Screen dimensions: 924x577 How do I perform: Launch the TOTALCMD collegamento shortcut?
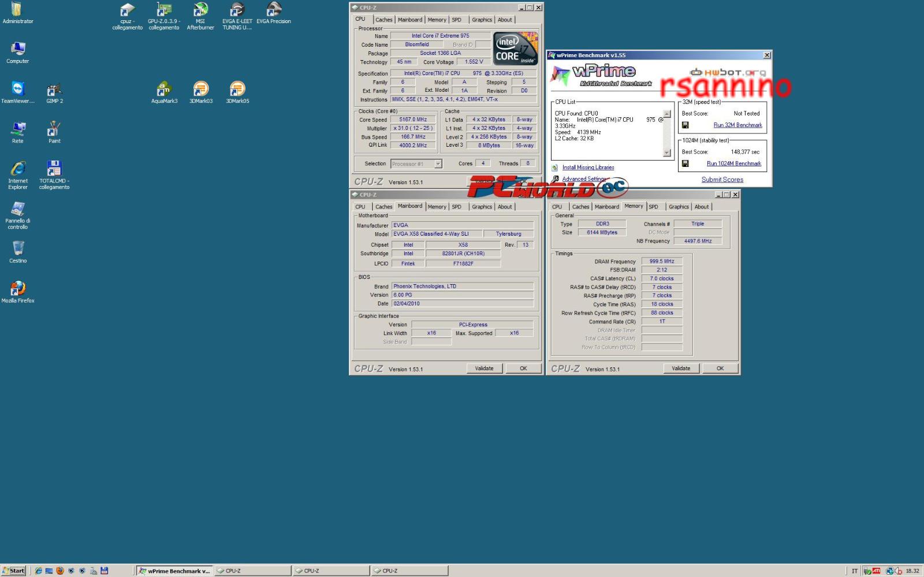click(x=54, y=175)
